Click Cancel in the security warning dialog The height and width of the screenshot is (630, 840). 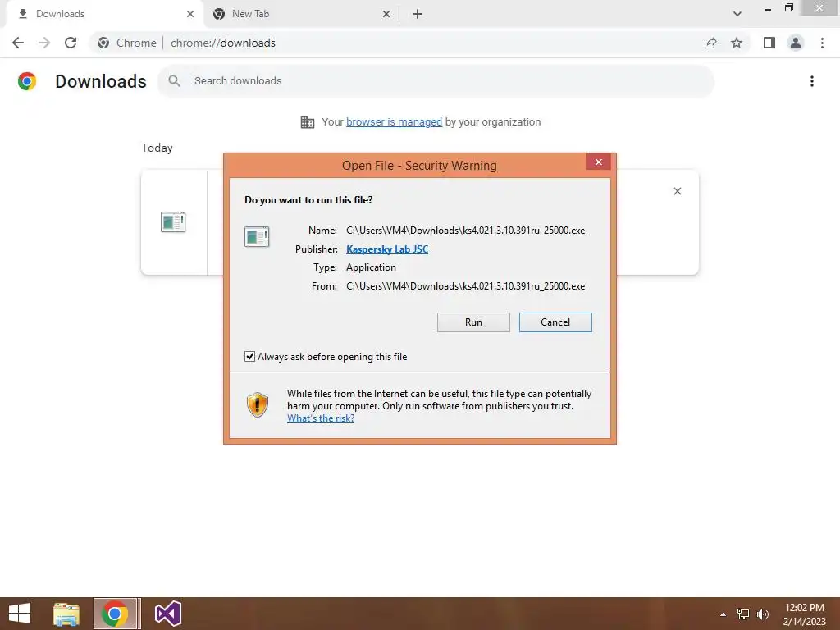[555, 322]
